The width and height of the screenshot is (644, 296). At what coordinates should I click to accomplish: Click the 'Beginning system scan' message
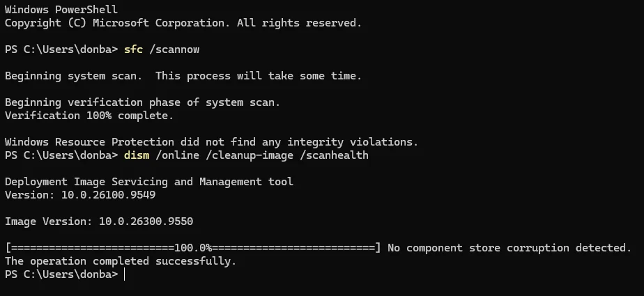pyautogui.click(x=183, y=76)
